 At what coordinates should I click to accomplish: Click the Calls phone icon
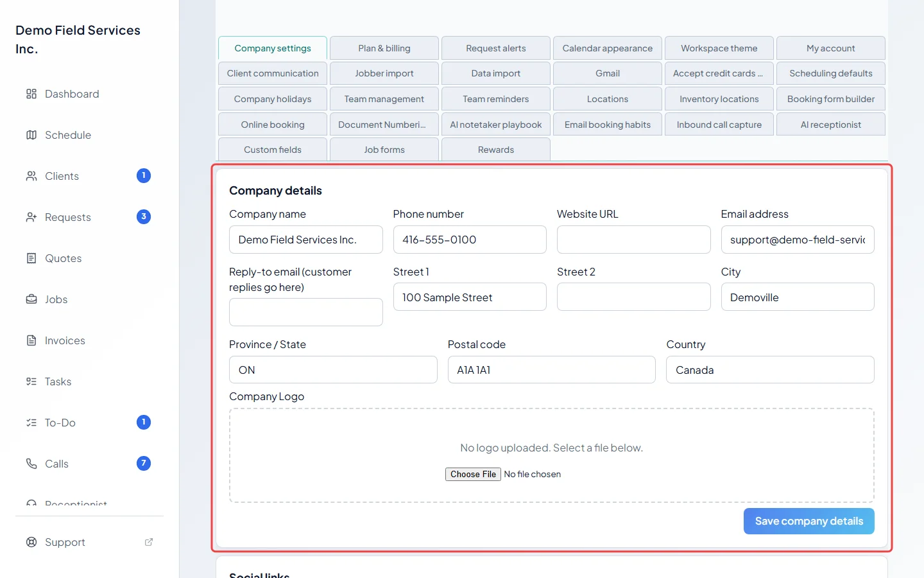31,464
